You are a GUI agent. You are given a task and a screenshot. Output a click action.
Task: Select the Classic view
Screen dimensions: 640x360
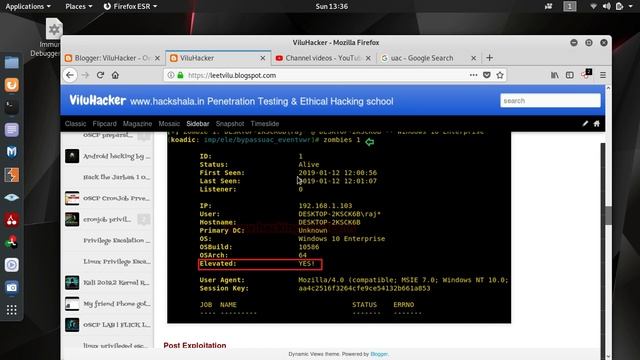[x=76, y=124]
